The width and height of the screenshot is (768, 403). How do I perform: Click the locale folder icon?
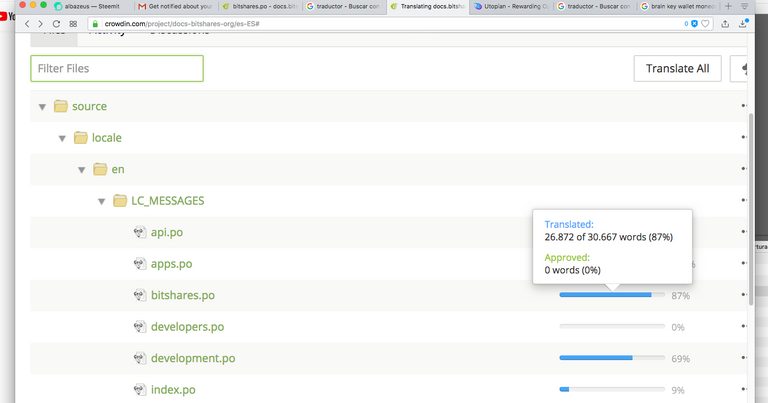[80, 138]
